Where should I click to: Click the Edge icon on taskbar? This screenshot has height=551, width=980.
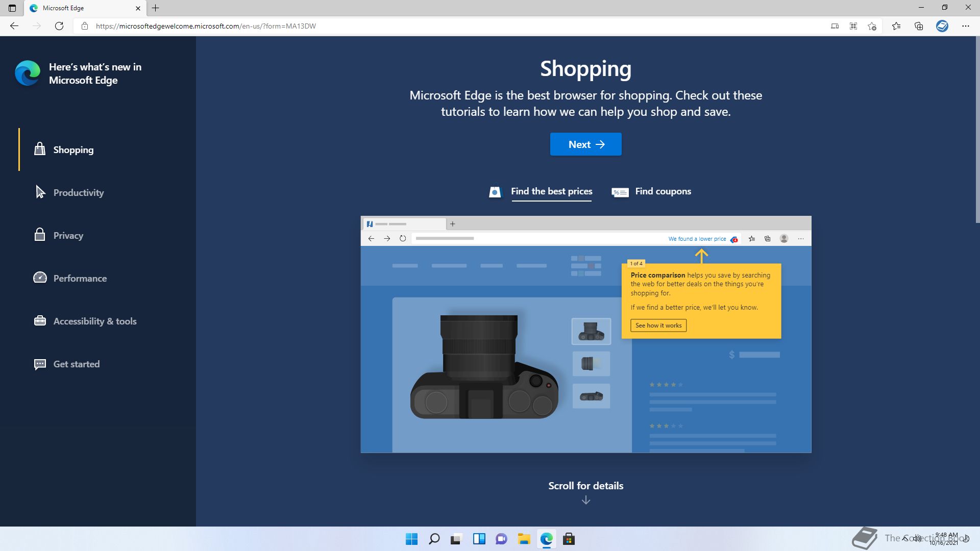tap(546, 539)
